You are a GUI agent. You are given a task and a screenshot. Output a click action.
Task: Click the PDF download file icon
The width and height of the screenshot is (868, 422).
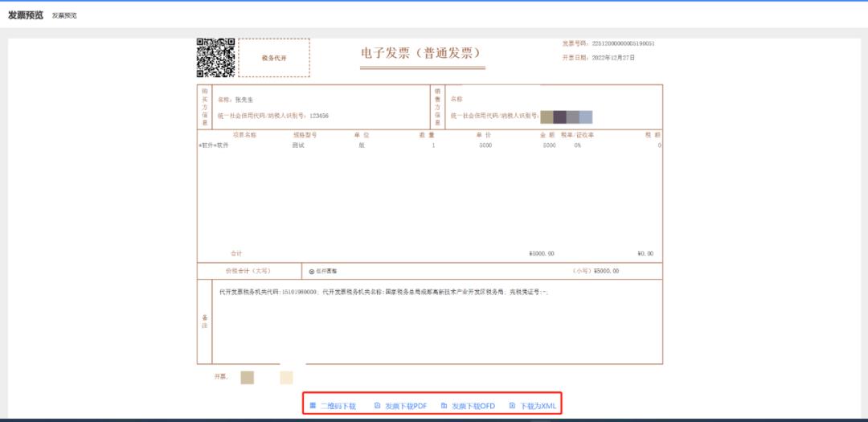pos(377,406)
